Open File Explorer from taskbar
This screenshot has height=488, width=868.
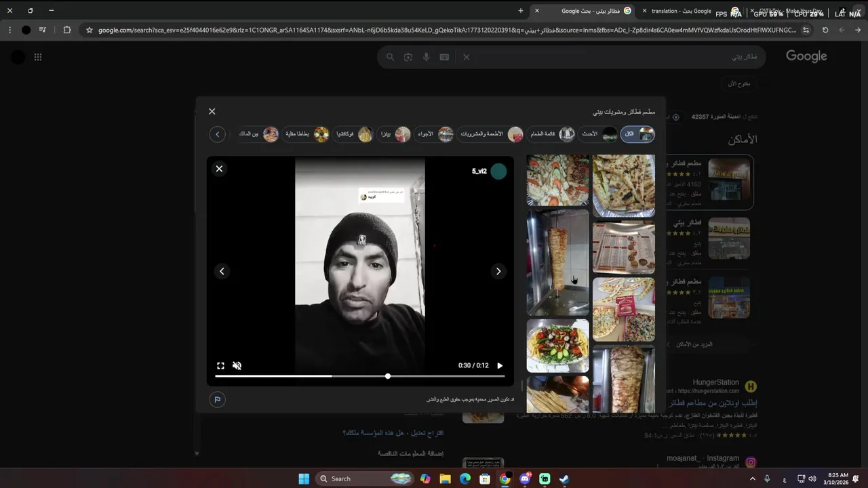click(x=445, y=479)
